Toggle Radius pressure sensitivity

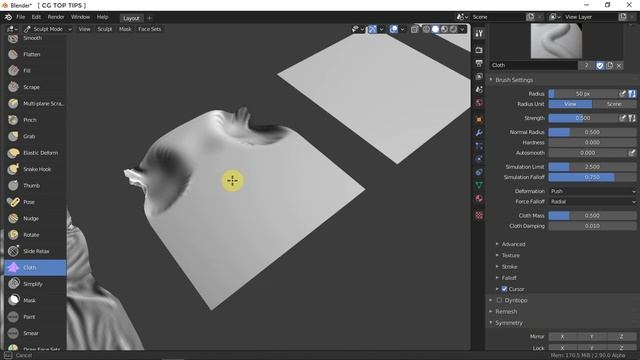pos(622,93)
